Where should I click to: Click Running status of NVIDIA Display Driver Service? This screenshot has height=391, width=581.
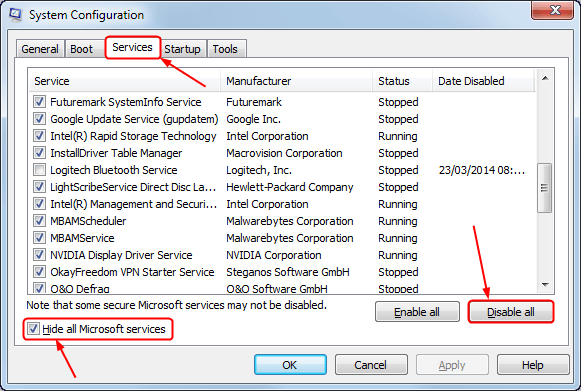coord(398,255)
